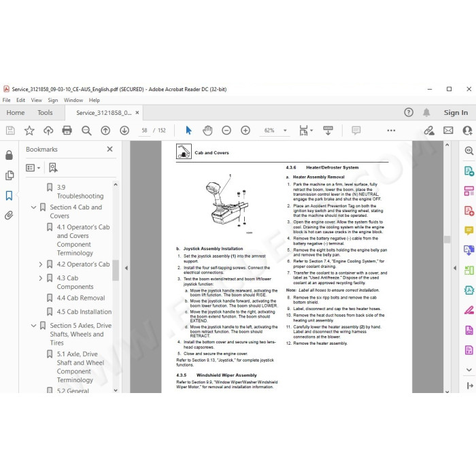Screen dimensions: 476x476
Task: Open 3.9 Troubleshooting bookmark
Action: coord(80,192)
